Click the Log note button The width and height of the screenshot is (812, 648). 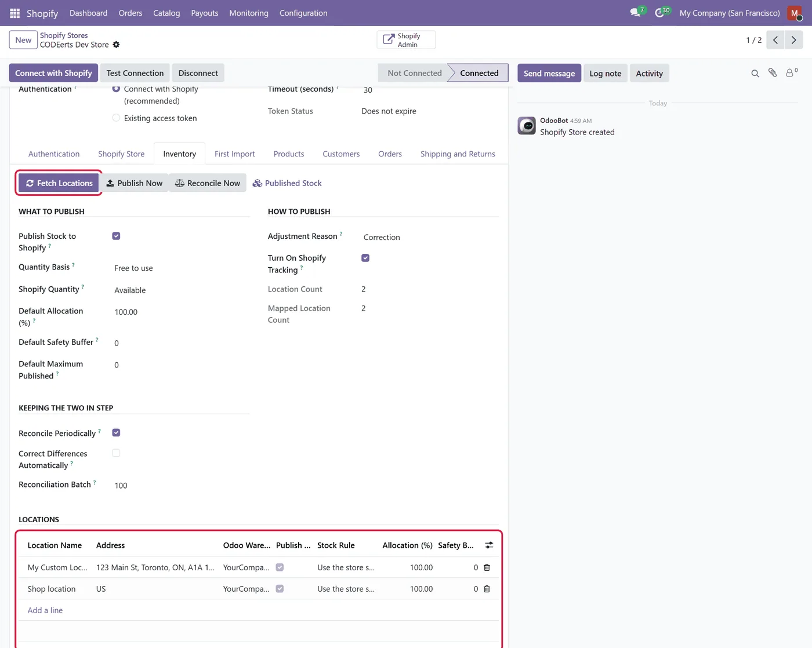(x=606, y=73)
